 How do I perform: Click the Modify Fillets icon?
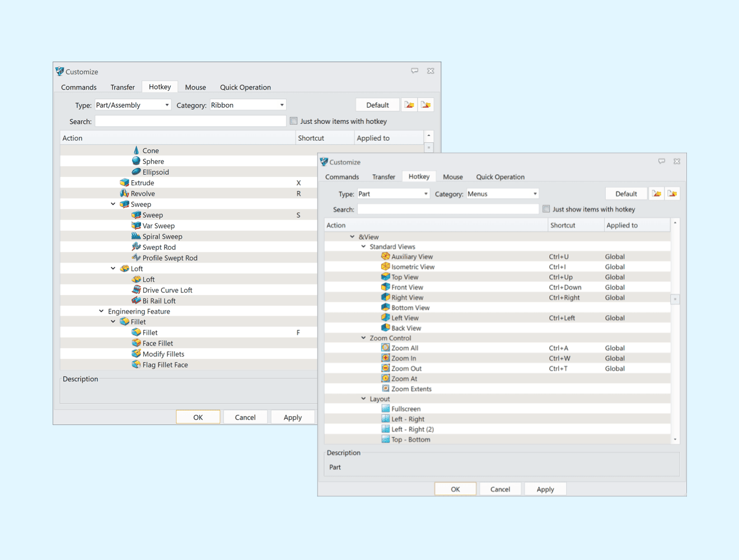tap(137, 354)
